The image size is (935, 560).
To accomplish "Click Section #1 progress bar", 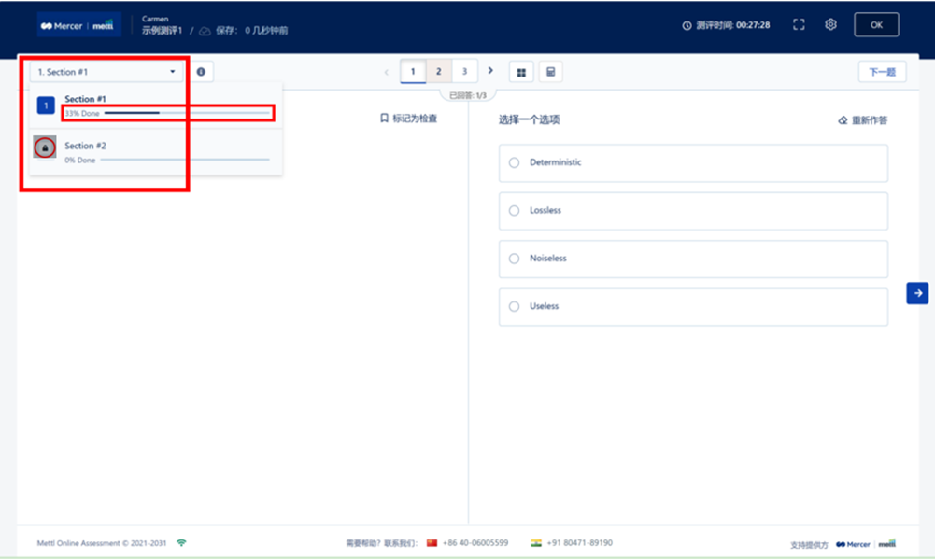I will click(187, 113).
